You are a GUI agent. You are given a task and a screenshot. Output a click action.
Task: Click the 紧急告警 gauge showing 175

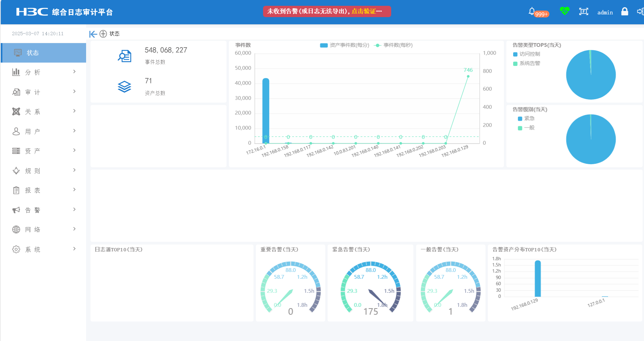[370, 287]
